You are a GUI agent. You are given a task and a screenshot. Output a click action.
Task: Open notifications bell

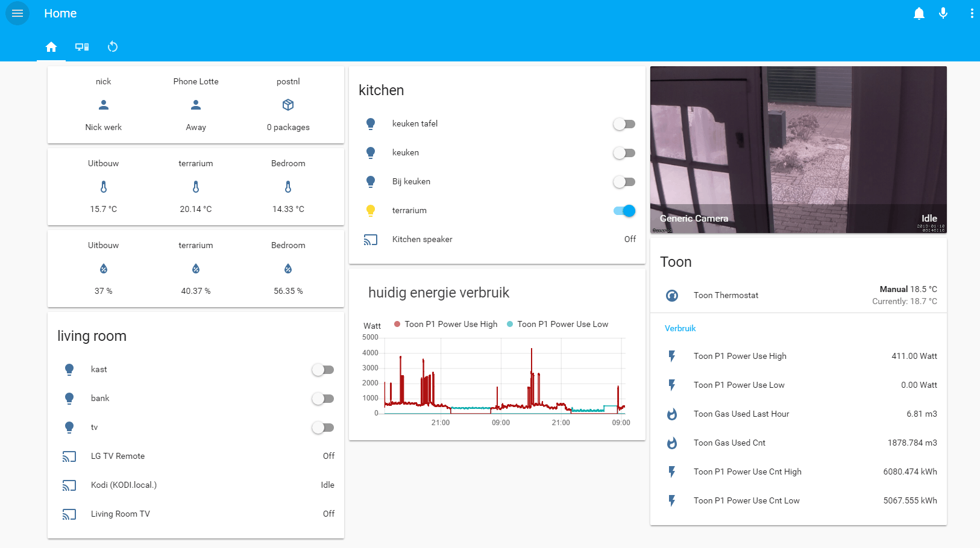point(919,13)
